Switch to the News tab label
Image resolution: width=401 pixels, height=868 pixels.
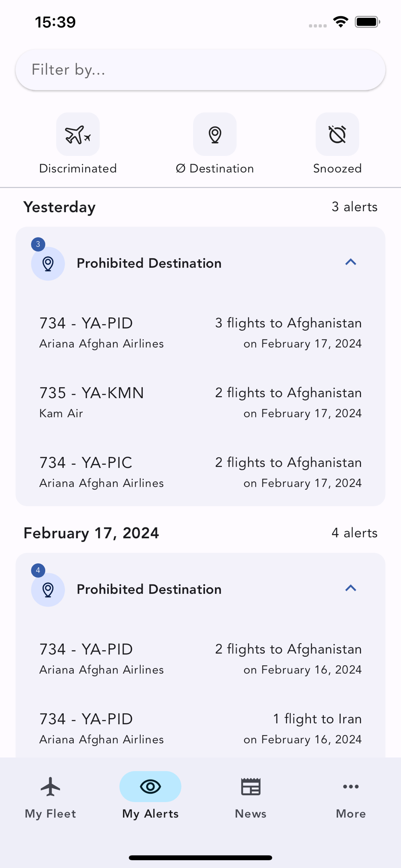click(x=251, y=814)
